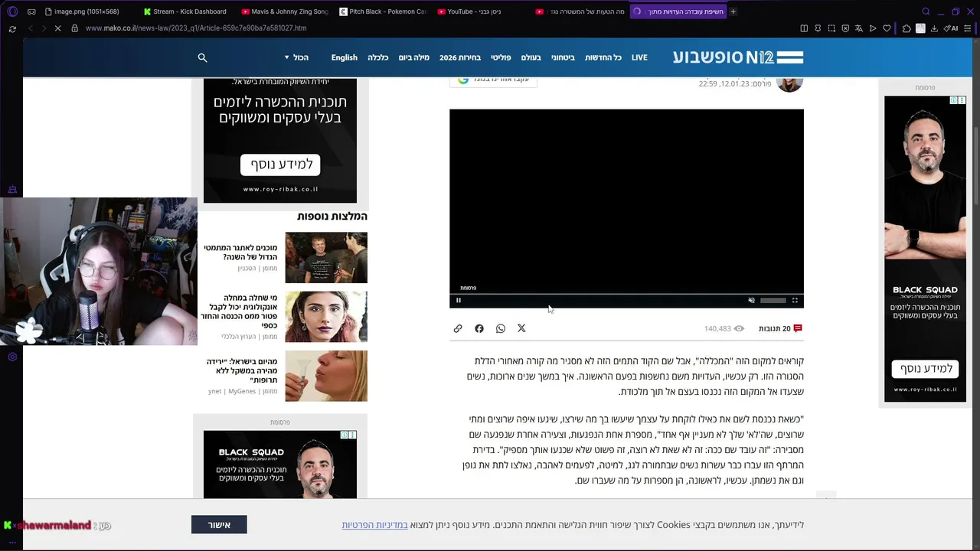Open the ביטחוני news section
Image resolution: width=980 pixels, height=551 pixels.
563,57
